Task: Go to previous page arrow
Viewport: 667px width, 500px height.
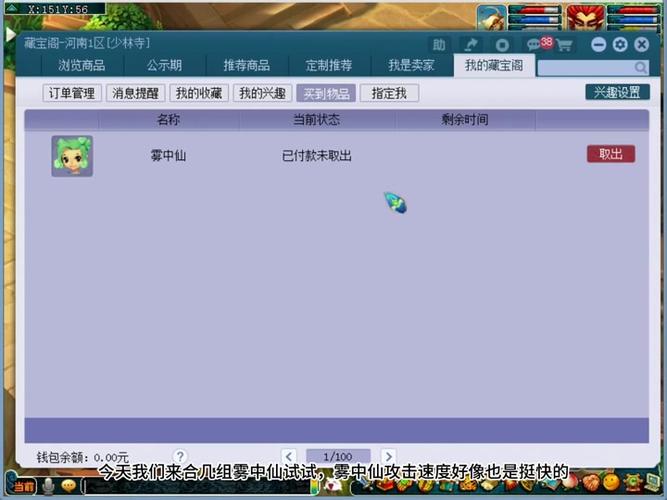Action: 289,457
